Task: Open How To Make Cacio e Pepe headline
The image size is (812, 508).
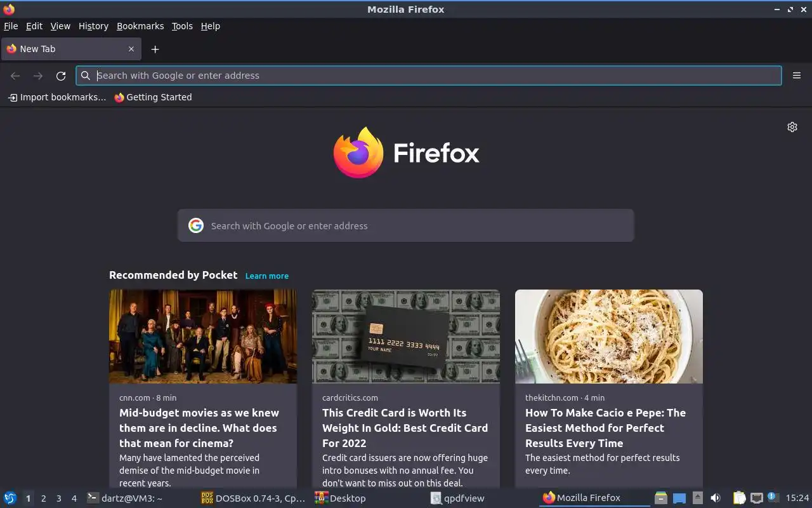Action: coord(605,428)
